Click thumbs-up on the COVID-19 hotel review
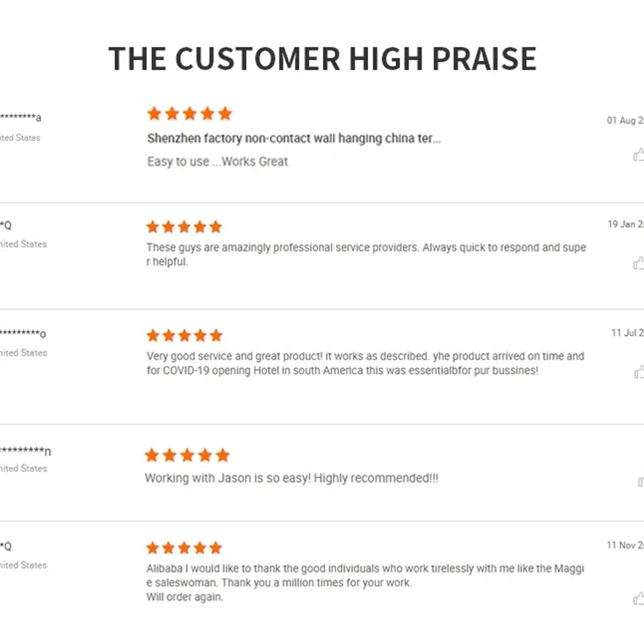644x644 pixels. pyautogui.click(x=639, y=372)
